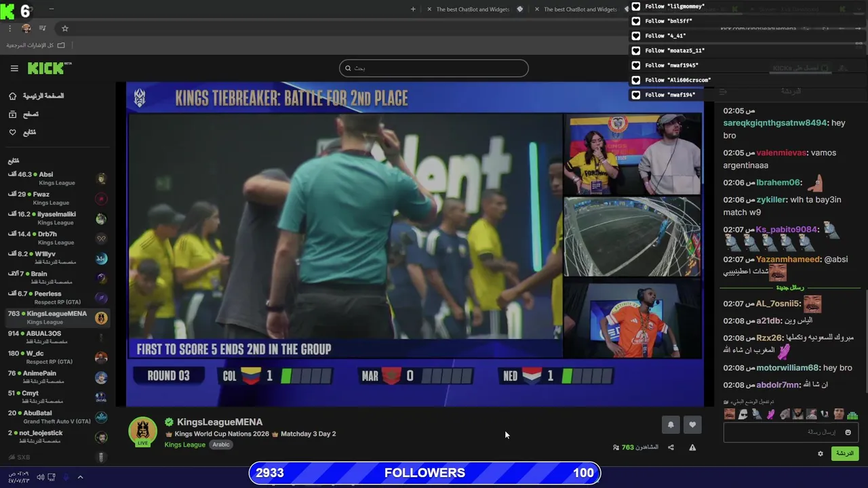Insert the green bars emote in the chat row
Screen dimensions: 868x488
point(852,414)
